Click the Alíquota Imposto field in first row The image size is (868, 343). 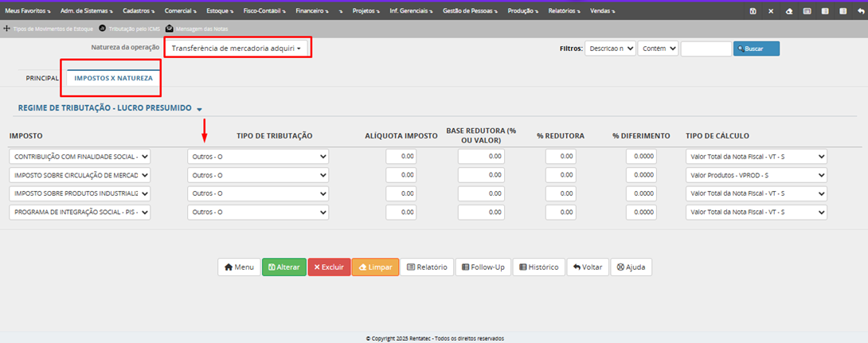(401, 157)
